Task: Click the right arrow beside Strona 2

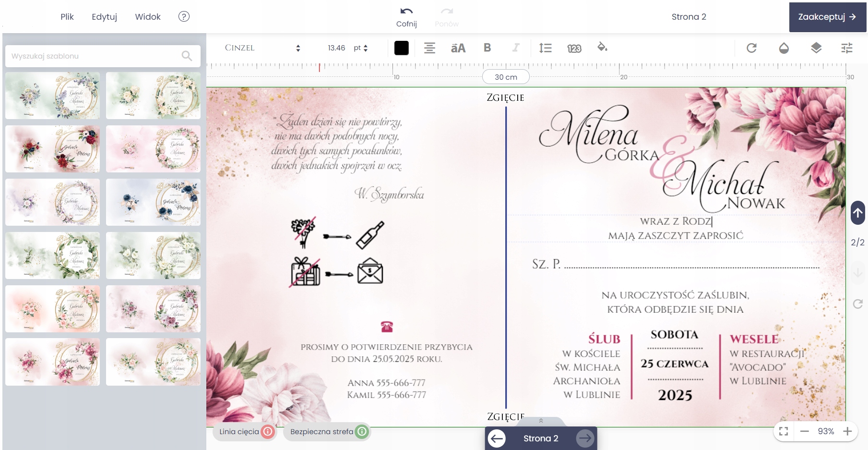Action: click(x=585, y=438)
